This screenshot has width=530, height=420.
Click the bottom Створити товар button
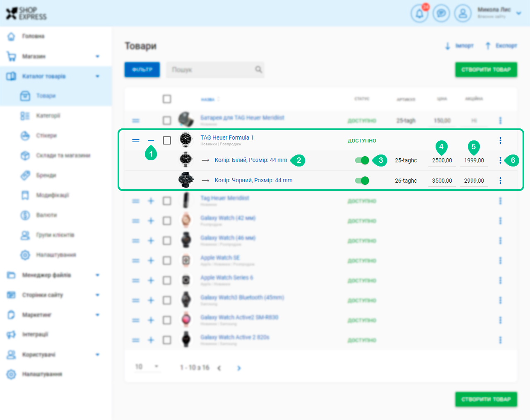486,399
